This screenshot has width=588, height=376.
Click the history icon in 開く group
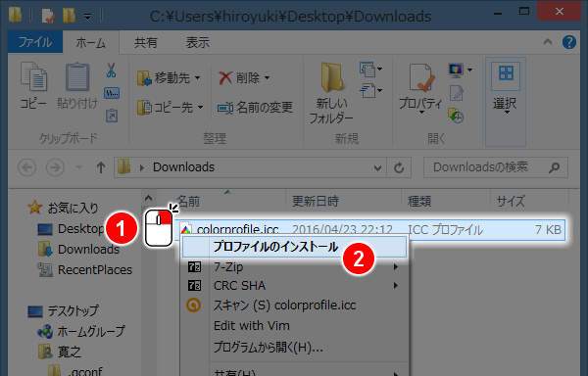pos(456,116)
